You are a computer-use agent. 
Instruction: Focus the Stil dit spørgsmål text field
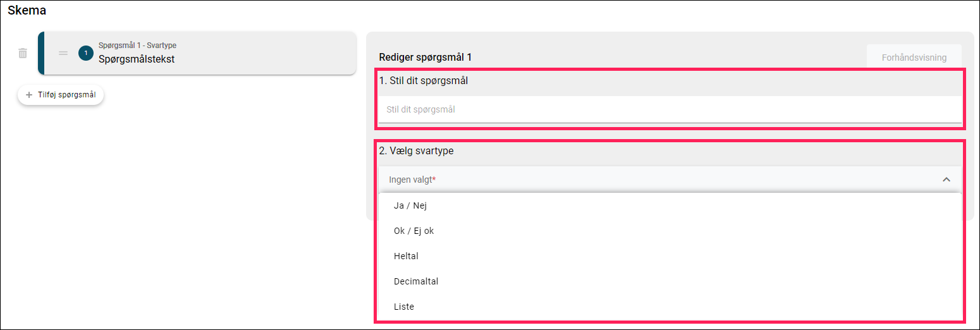pos(670,109)
